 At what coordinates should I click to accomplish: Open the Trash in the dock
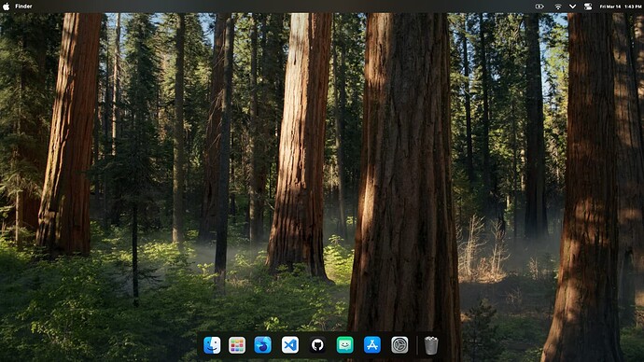(x=431, y=345)
